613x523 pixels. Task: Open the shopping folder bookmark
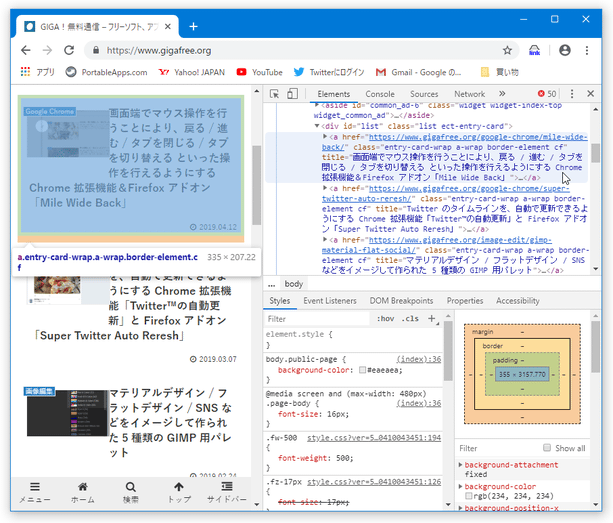[499, 72]
